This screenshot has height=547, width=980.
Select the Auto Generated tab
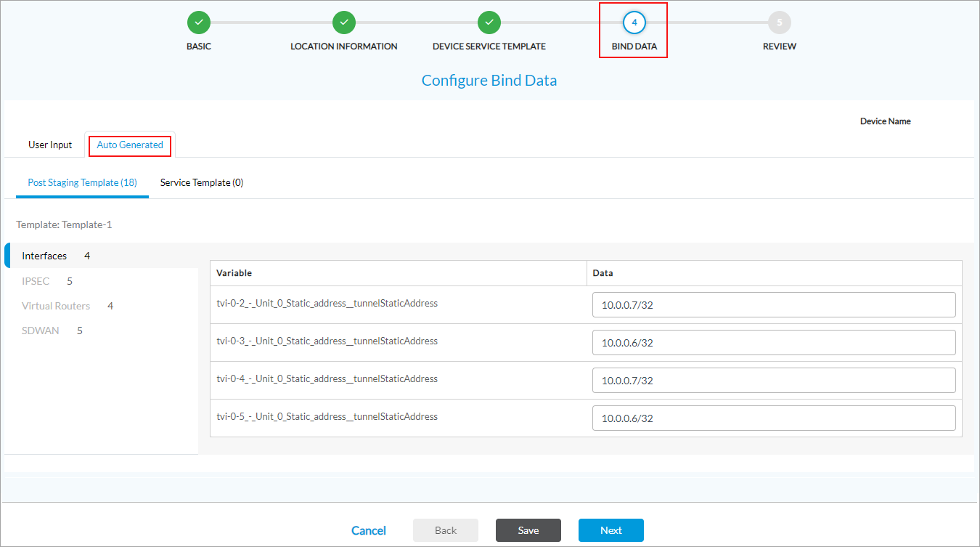click(x=130, y=145)
